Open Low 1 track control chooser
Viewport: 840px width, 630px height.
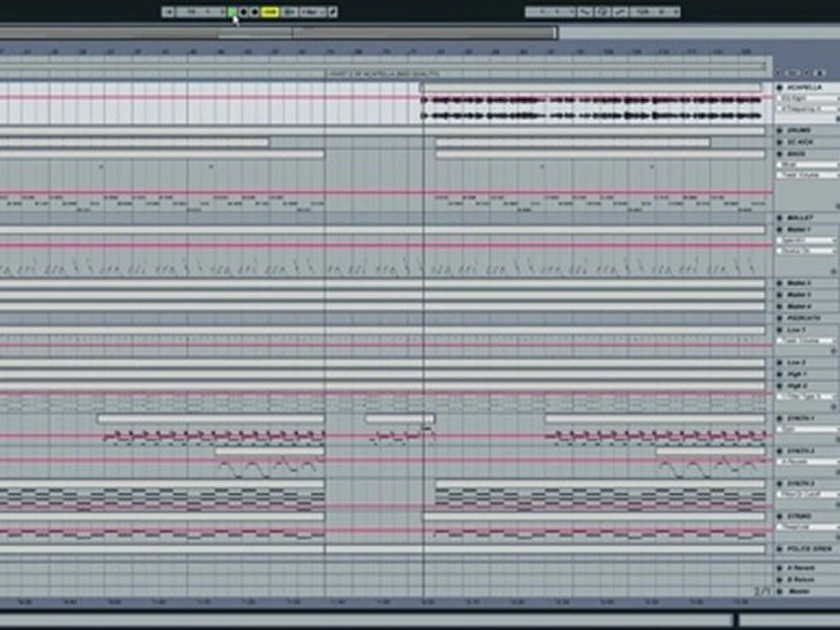tap(806, 340)
